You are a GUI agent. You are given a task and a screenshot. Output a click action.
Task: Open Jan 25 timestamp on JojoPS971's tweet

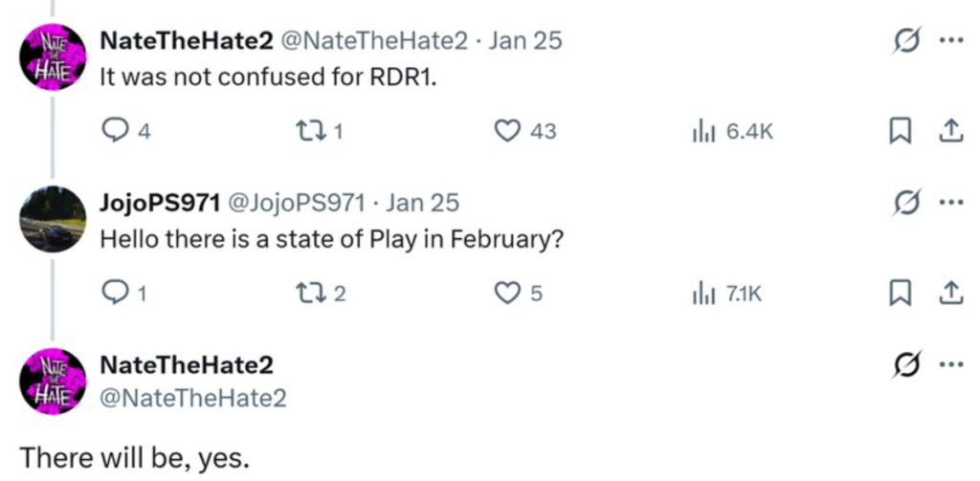point(424,203)
